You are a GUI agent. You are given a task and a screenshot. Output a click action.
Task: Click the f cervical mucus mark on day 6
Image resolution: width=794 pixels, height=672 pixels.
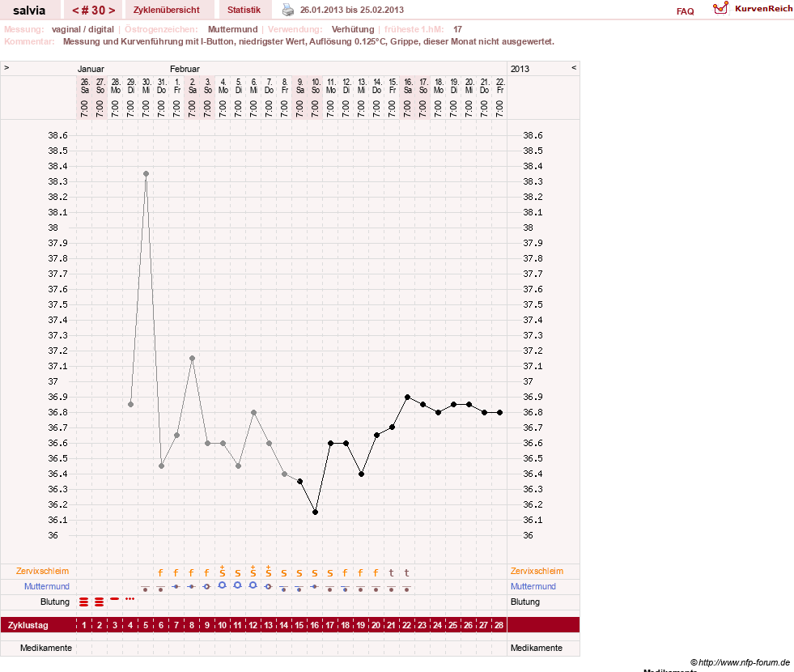[x=160, y=572]
